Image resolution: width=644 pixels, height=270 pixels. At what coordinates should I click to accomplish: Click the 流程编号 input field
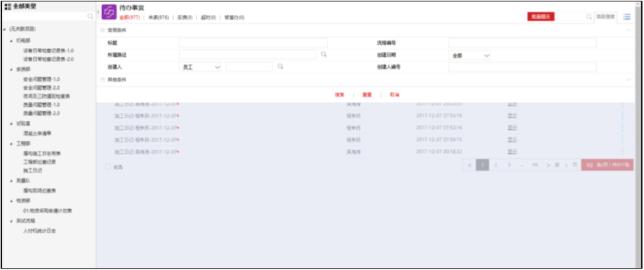pos(522,42)
